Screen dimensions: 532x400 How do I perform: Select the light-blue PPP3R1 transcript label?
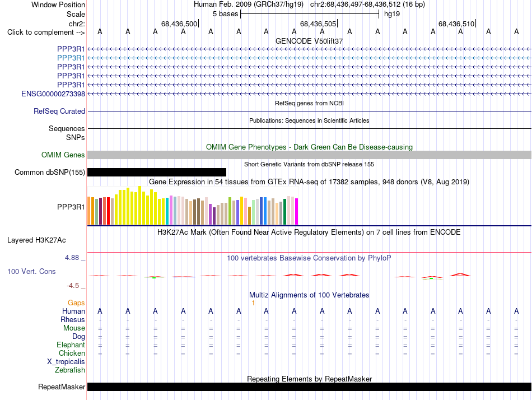tap(71, 58)
